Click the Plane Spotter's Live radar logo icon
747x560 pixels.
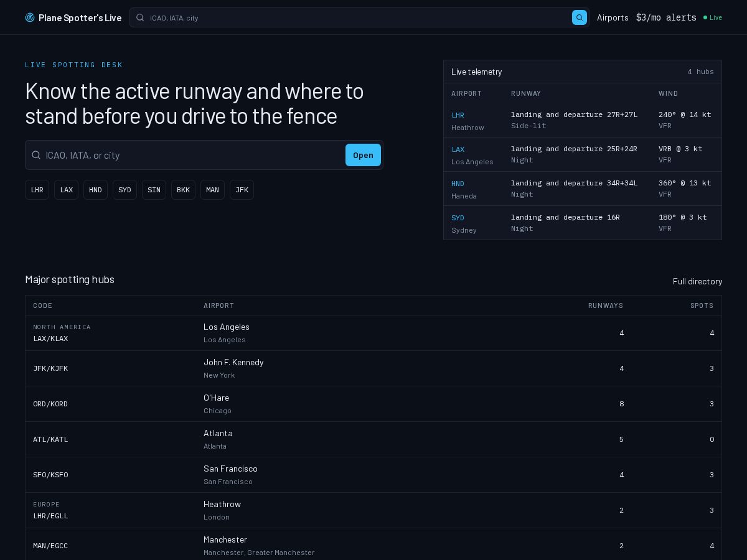point(30,17)
